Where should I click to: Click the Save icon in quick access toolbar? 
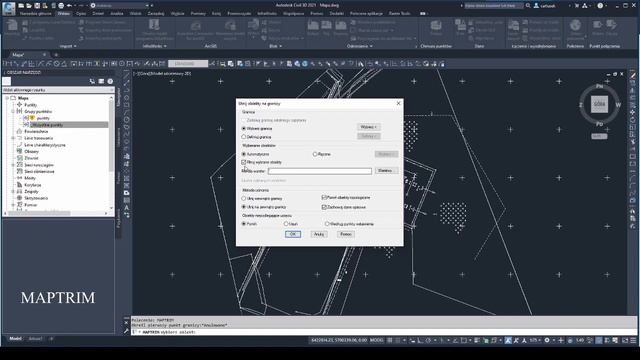click(x=37, y=6)
